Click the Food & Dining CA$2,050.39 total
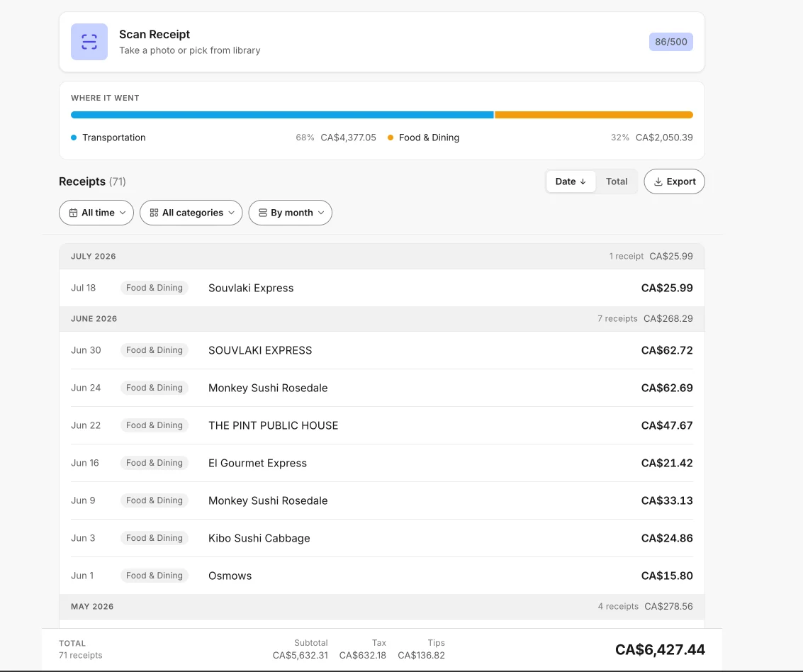The image size is (803, 672). [664, 138]
